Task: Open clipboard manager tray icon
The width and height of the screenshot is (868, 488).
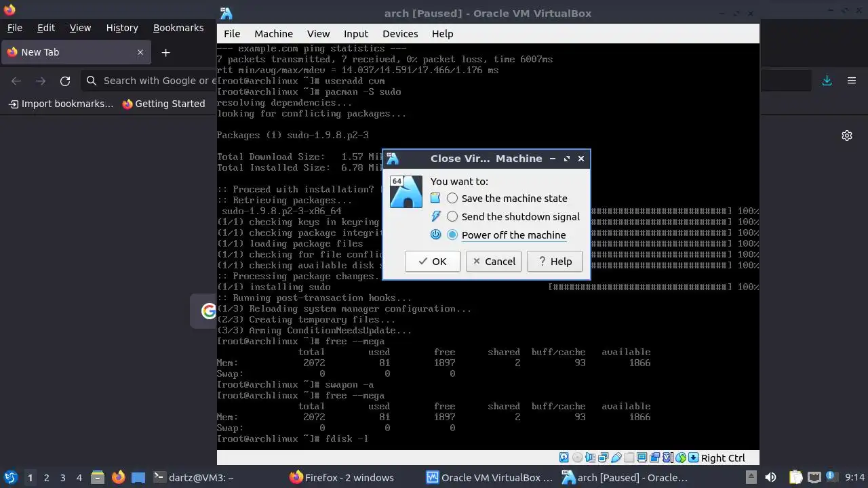Action: [796, 478]
